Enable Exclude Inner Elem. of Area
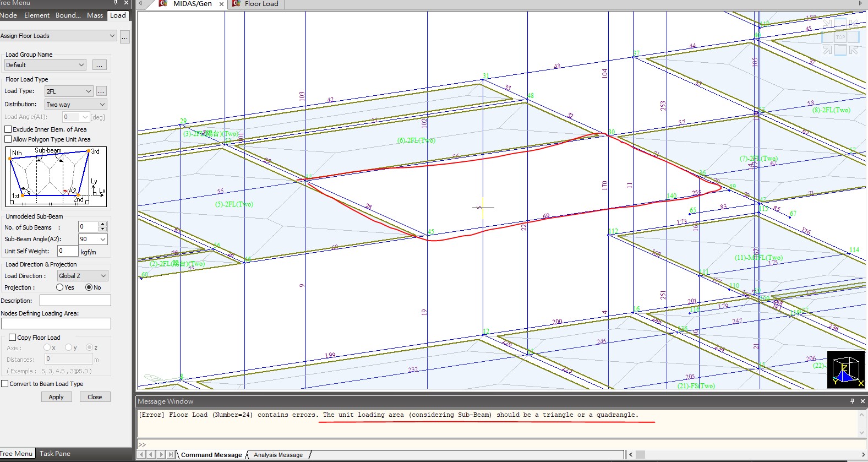This screenshot has width=868, height=462. (8, 129)
